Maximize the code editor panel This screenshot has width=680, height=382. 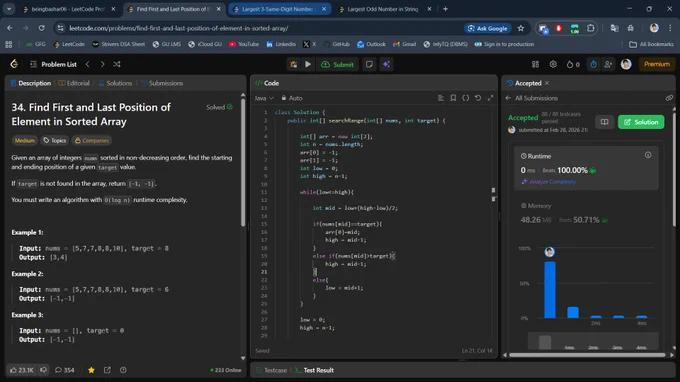coord(490,98)
